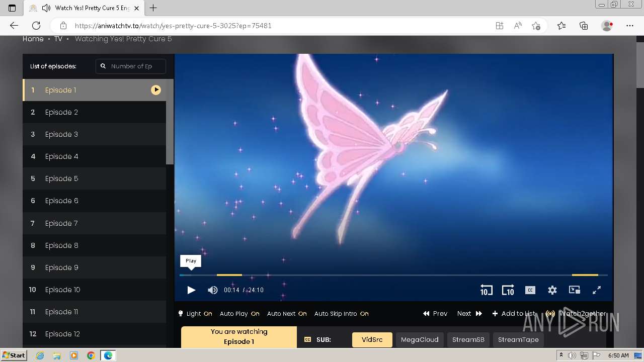Open a new browser tab
The width and height of the screenshot is (644, 362).
[x=153, y=8]
